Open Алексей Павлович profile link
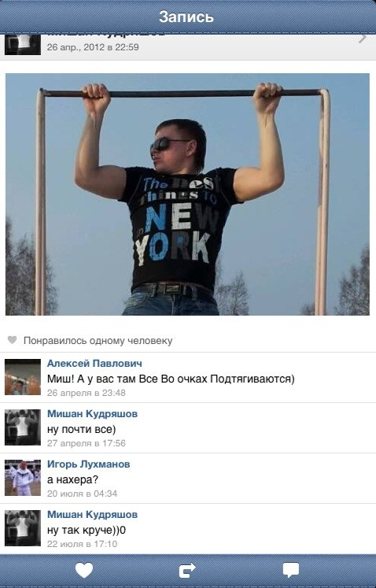Image resolution: width=376 pixels, height=588 pixels. click(94, 364)
